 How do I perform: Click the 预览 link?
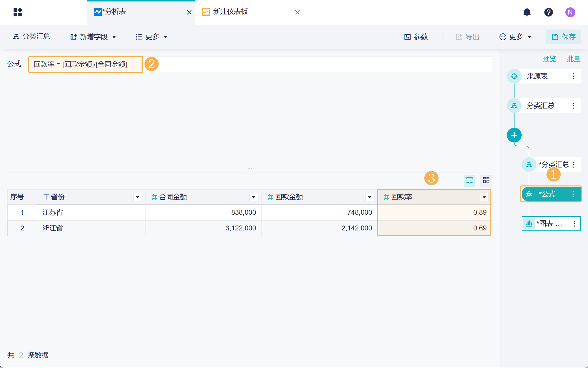[x=549, y=59]
